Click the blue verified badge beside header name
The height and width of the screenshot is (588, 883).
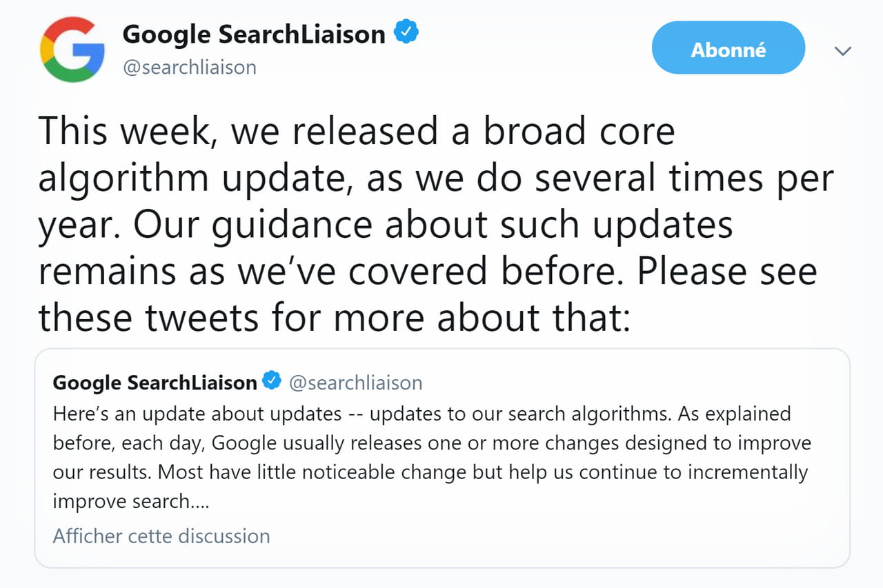[406, 32]
